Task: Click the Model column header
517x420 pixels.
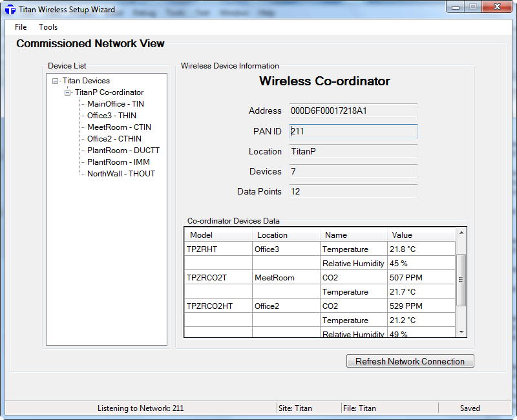Action: pyautogui.click(x=218, y=235)
